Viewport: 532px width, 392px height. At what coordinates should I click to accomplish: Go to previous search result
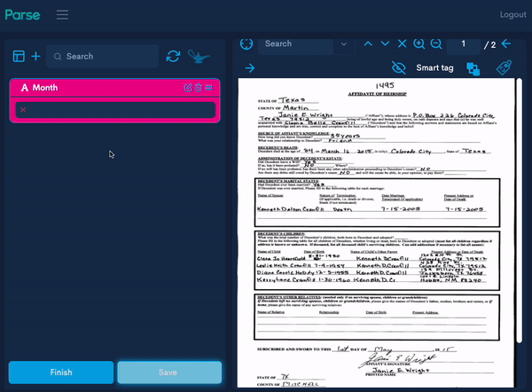pyautogui.click(x=368, y=43)
